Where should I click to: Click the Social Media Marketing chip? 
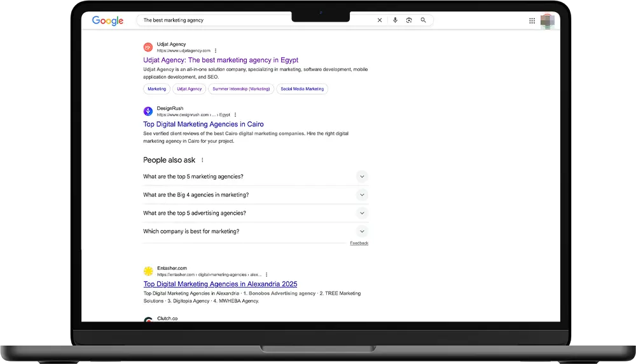coord(302,89)
